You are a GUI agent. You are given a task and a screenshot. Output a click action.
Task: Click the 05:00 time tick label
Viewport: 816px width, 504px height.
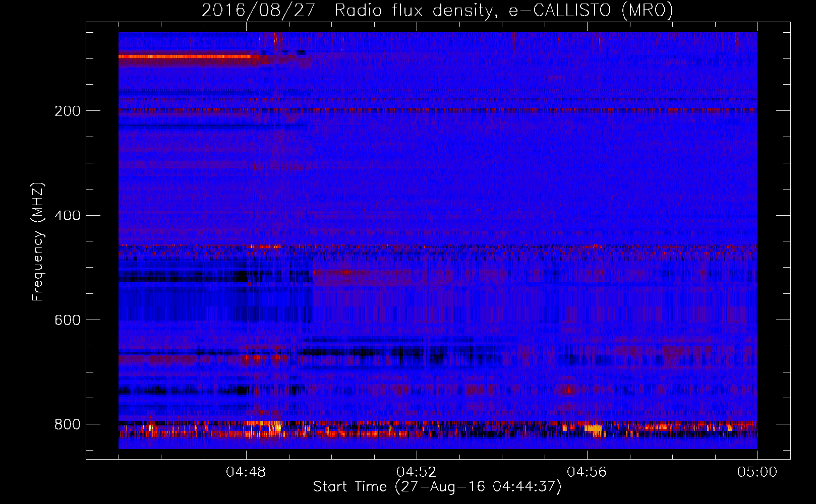(x=757, y=472)
